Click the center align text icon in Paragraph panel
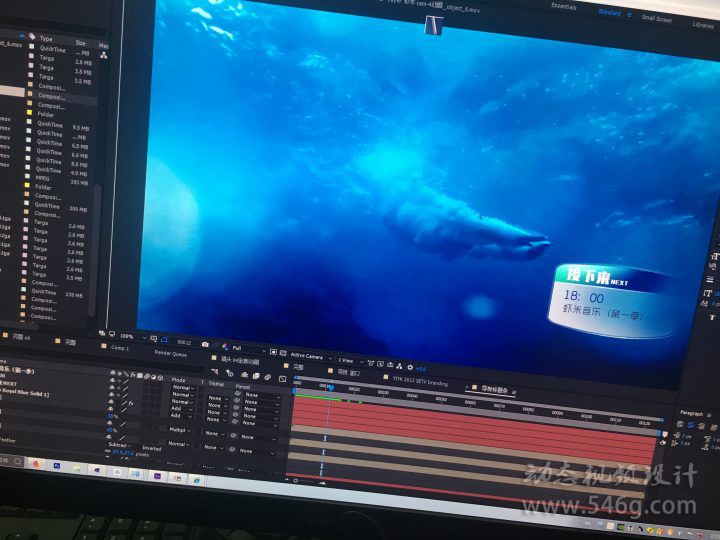Image resolution: width=720 pixels, height=540 pixels. (692, 426)
